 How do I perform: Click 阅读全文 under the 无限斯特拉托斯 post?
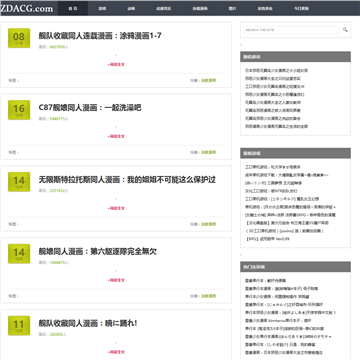(116, 208)
